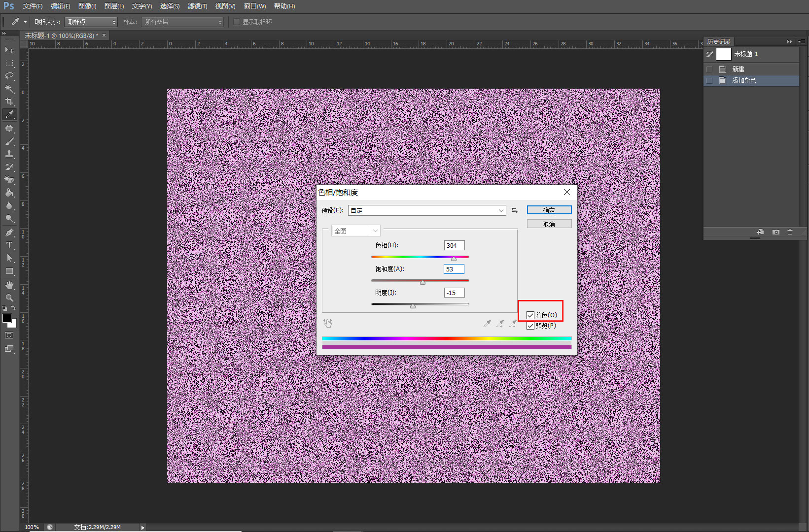Click the on-image adjustment hand icon

328,323
